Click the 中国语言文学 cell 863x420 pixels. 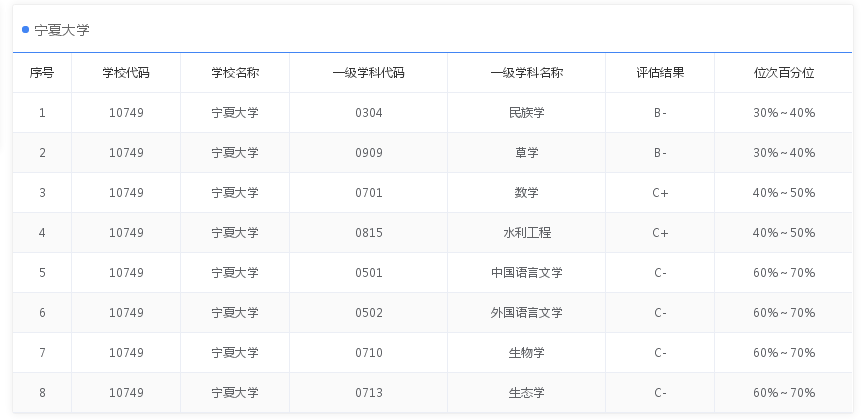(526, 273)
